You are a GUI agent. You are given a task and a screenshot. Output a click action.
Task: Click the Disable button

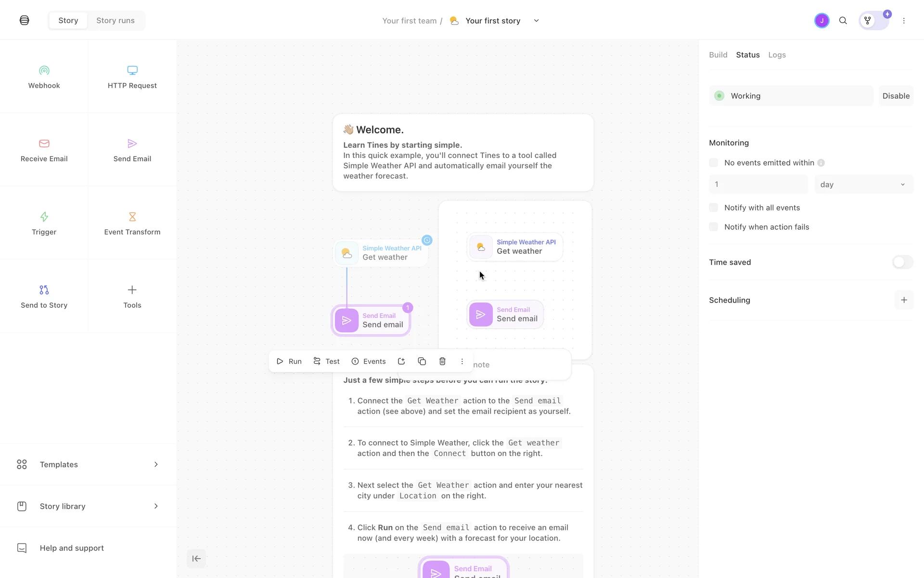(896, 96)
